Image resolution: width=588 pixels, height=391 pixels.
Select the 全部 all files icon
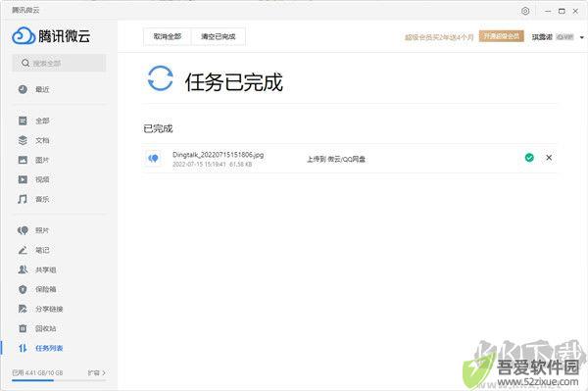23,121
